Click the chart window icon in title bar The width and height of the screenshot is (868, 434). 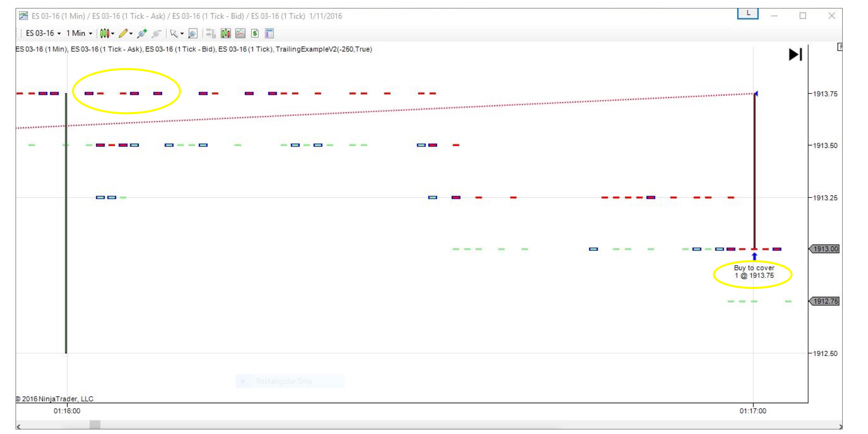click(x=23, y=16)
